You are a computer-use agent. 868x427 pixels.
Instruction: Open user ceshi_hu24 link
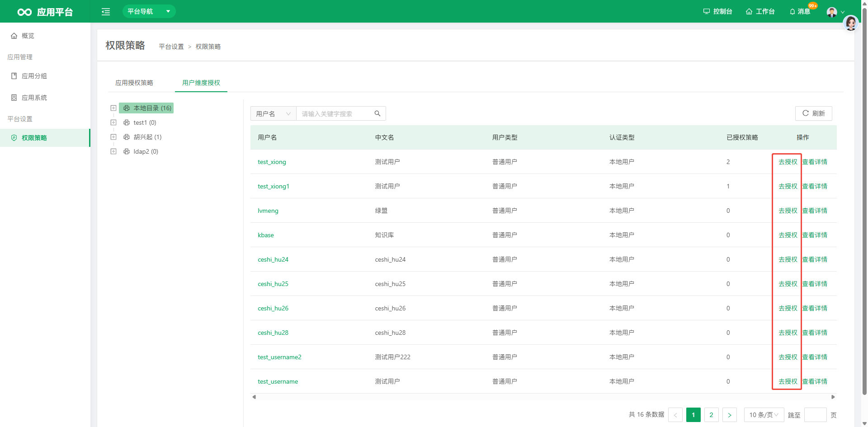tap(273, 259)
